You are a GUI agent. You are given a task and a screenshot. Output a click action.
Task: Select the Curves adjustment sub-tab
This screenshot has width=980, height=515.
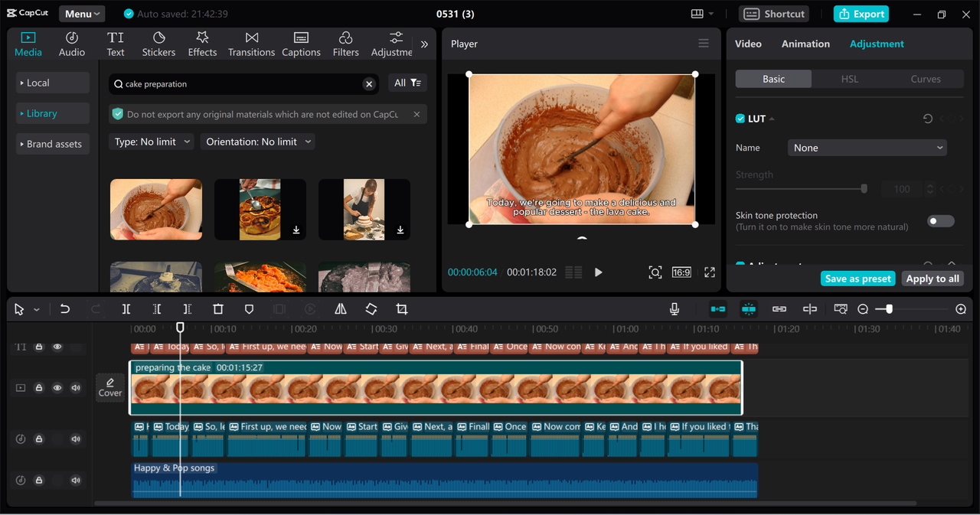pos(926,79)
